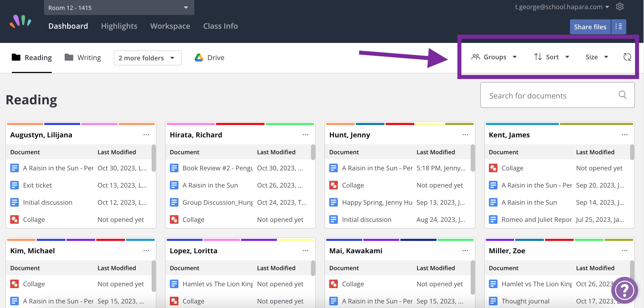
Task: Switch to Class Info tab
Action: point(221,26)
